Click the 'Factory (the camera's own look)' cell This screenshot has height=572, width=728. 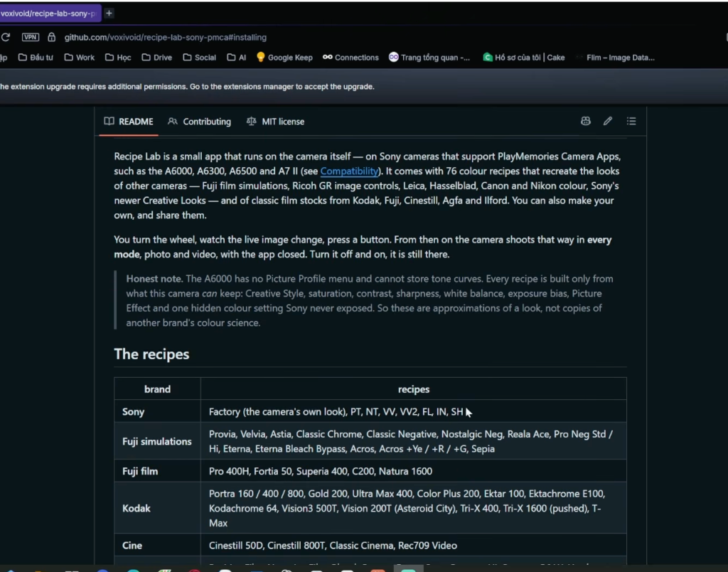414,412
